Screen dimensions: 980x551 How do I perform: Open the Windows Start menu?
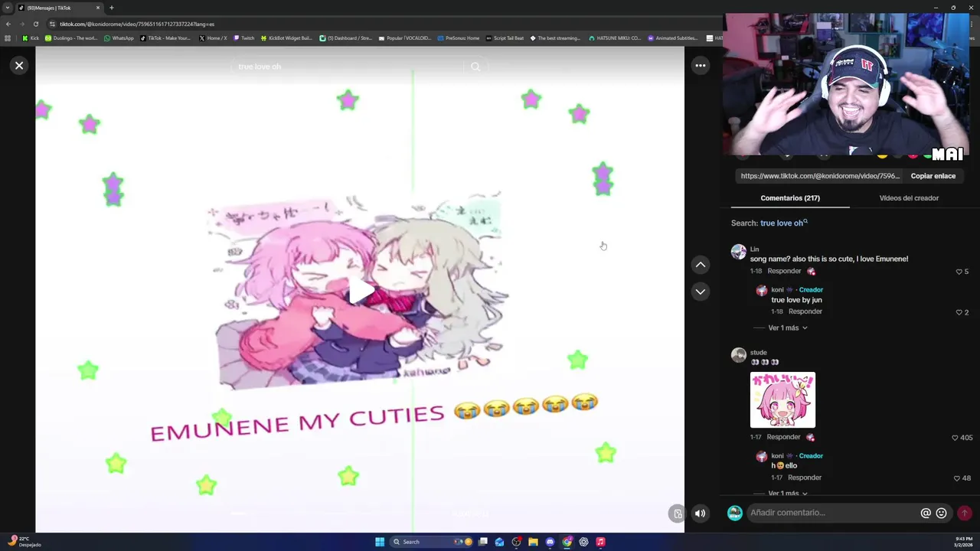point(380,542)
